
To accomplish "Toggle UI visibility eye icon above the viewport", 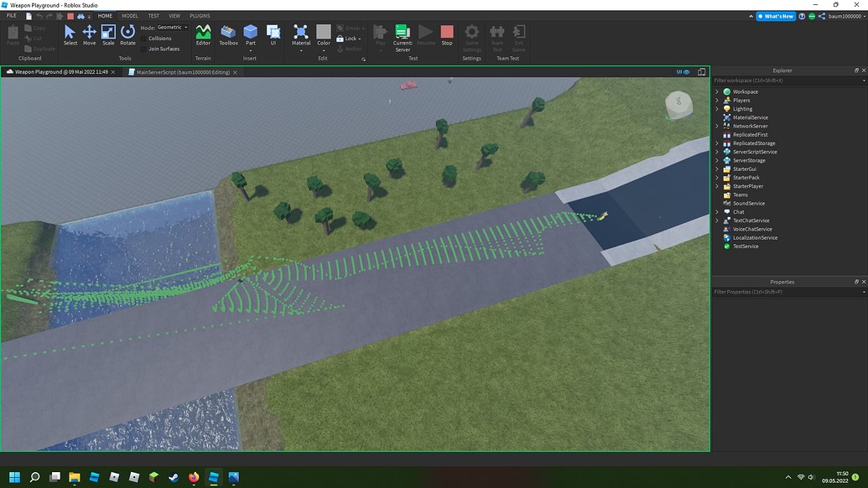I will click(x=687, y=71).
